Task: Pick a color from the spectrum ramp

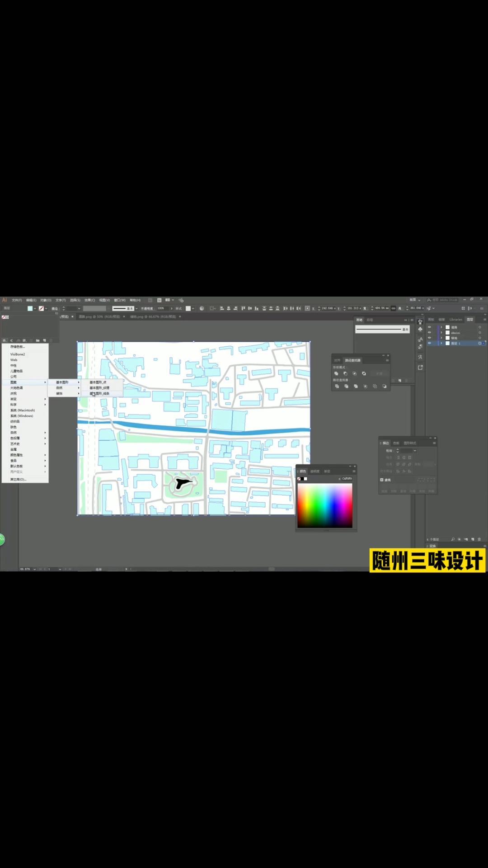Action: coord(324,505)
